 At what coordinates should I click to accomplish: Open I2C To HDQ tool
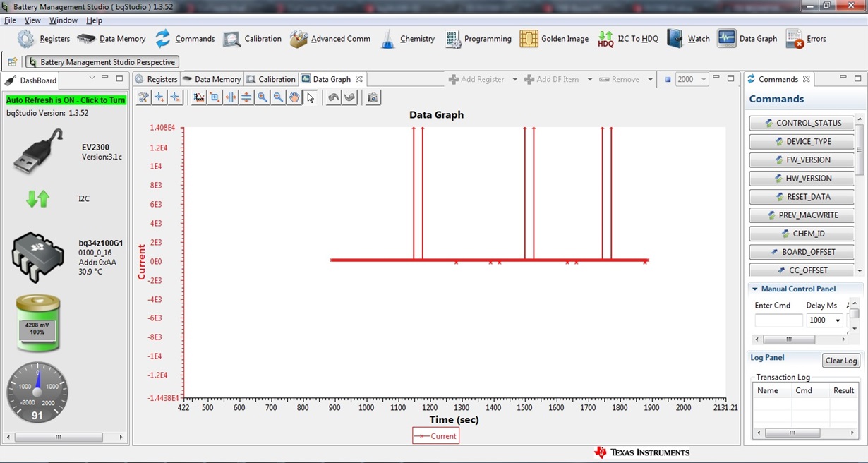pos(627,39)
